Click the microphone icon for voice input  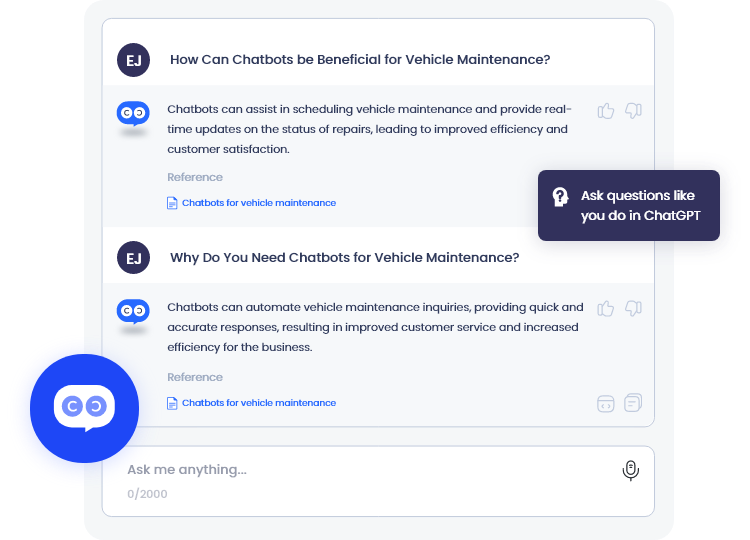tap(630, 470)
